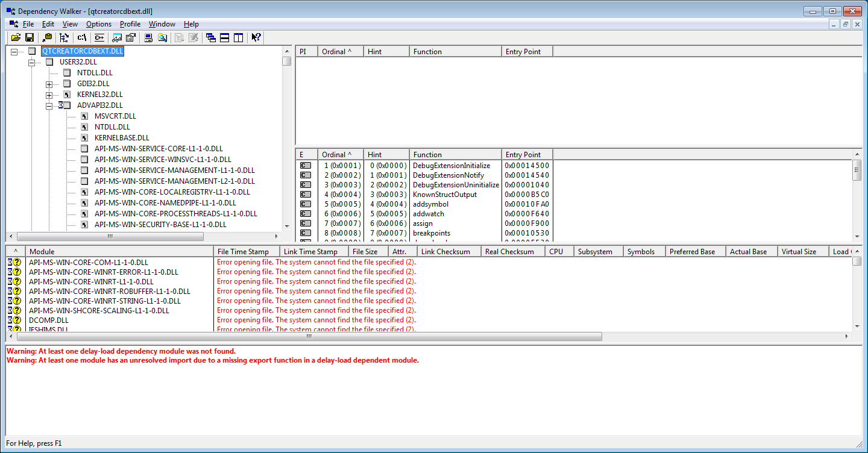The width and height of the screenshot is (868, 453).
Task: Open the File menu
Action: (x=28, y=24)
